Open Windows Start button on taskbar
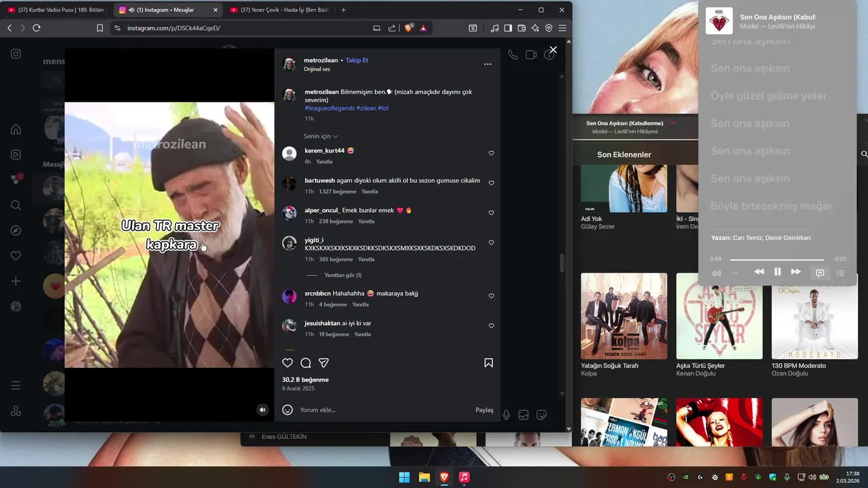Viewport: 868px width, 488px height. (404, 477)
